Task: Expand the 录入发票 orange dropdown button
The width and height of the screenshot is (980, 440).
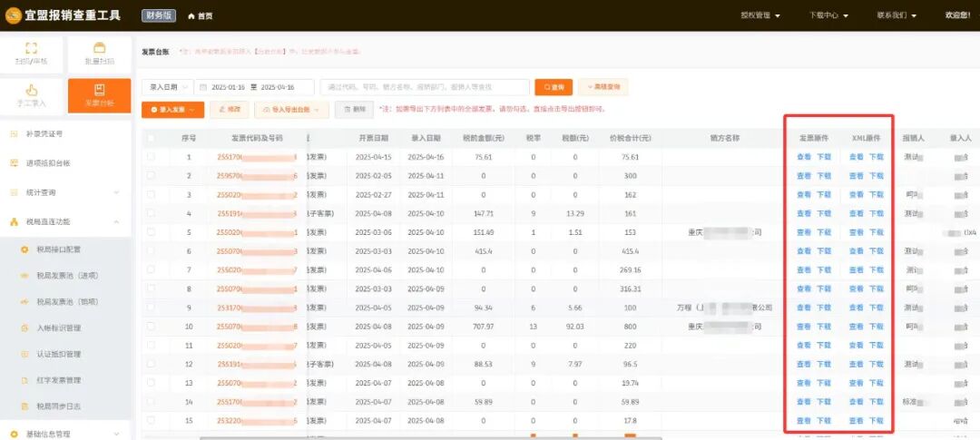Action: pyautogui.click(x=172, y=110)
